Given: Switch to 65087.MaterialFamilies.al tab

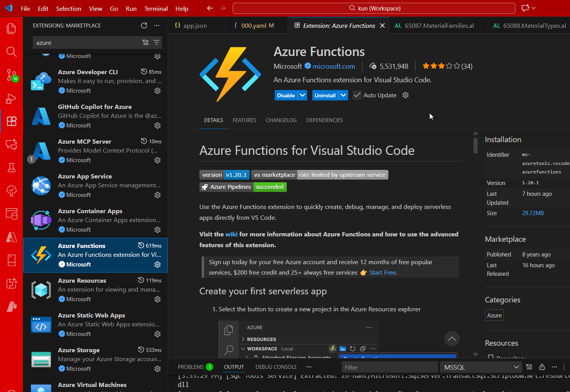Looking at the screenshot, I should click(x=439, y=25).
